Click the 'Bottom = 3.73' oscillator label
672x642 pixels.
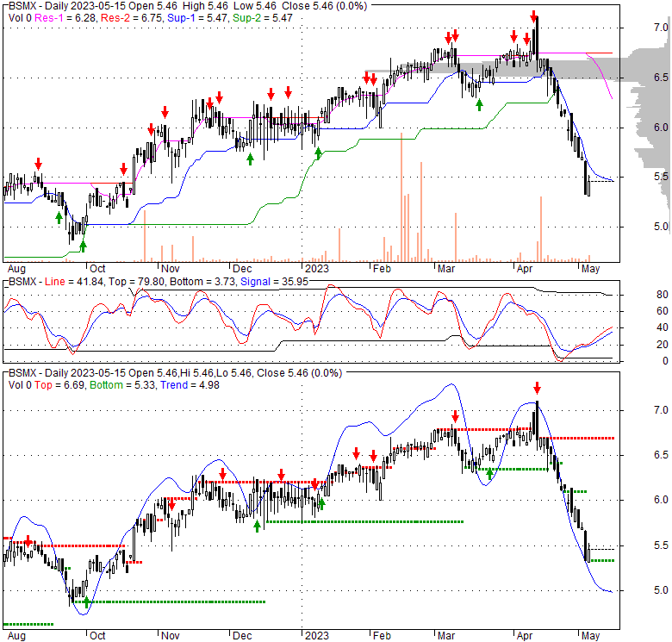pos(202,282)
